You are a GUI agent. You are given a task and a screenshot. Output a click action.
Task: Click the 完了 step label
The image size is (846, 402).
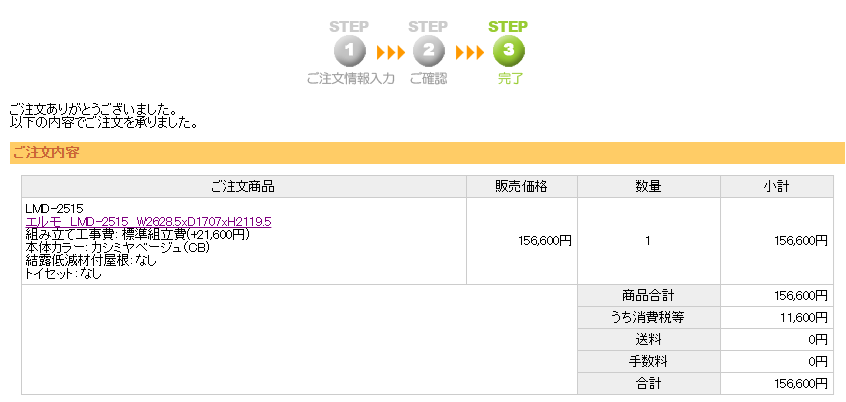(510, 79)
